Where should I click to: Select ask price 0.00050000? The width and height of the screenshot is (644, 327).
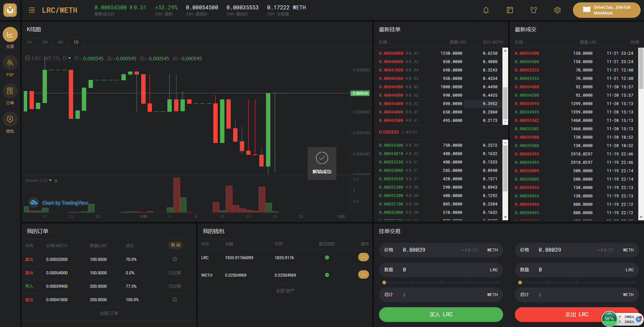click(391, 53)
